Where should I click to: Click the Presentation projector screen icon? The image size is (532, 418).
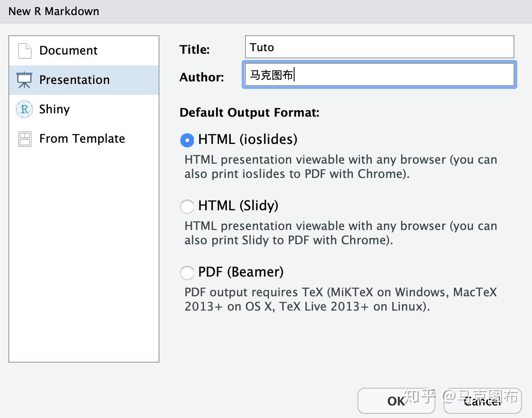tap(24, 79)
